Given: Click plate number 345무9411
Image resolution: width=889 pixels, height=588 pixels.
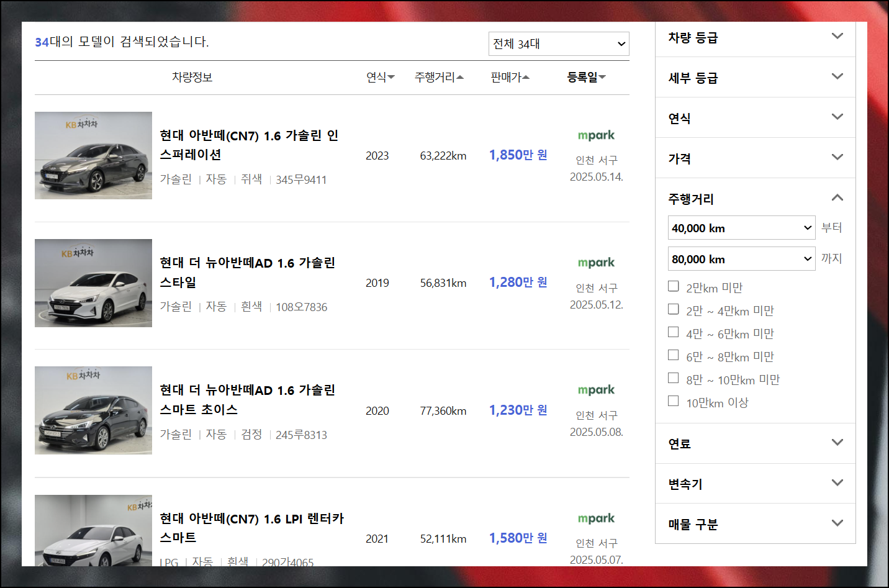Looking at the screenshot, I should click(301, 180).
